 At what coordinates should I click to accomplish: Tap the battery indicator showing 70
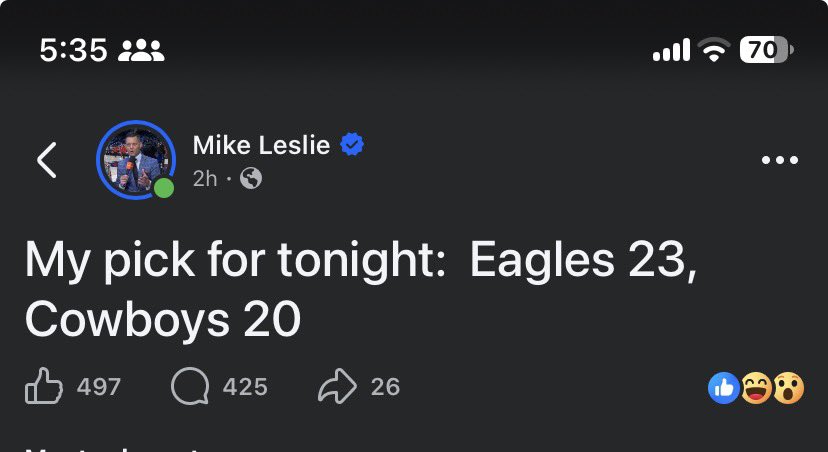pos(766,50)
